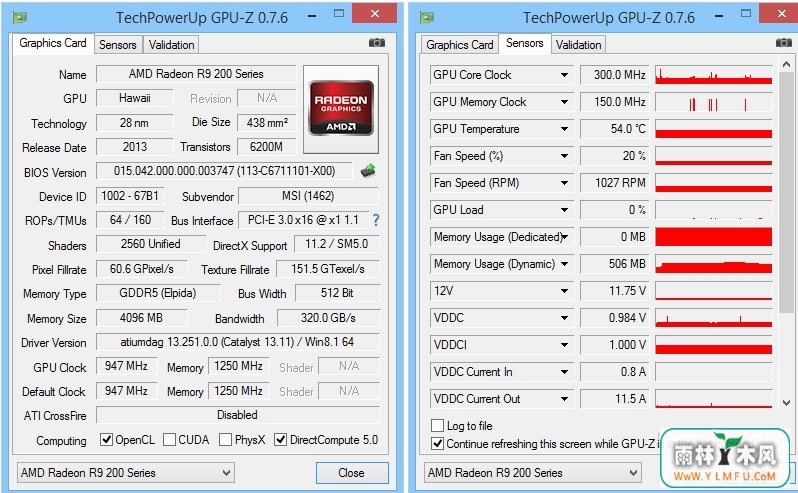
Task: Open the VDDCI sensor dropdown
Action: click(x=564, y=344)
